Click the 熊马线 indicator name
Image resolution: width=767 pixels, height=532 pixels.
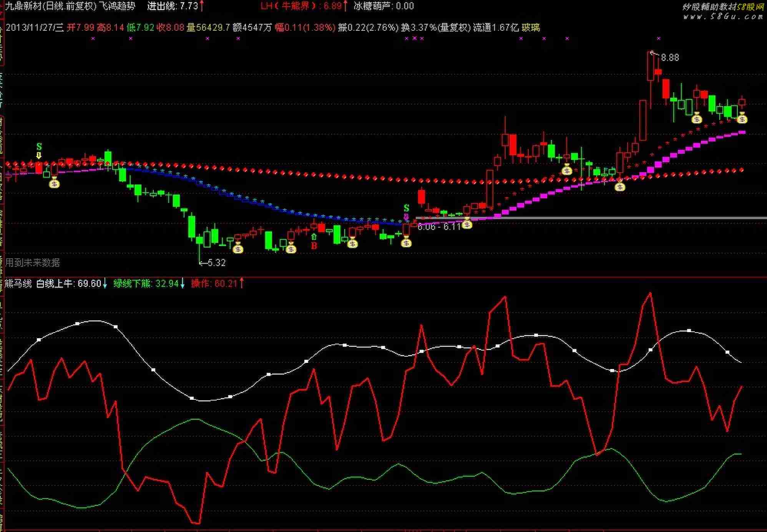[x=18, y=284]
